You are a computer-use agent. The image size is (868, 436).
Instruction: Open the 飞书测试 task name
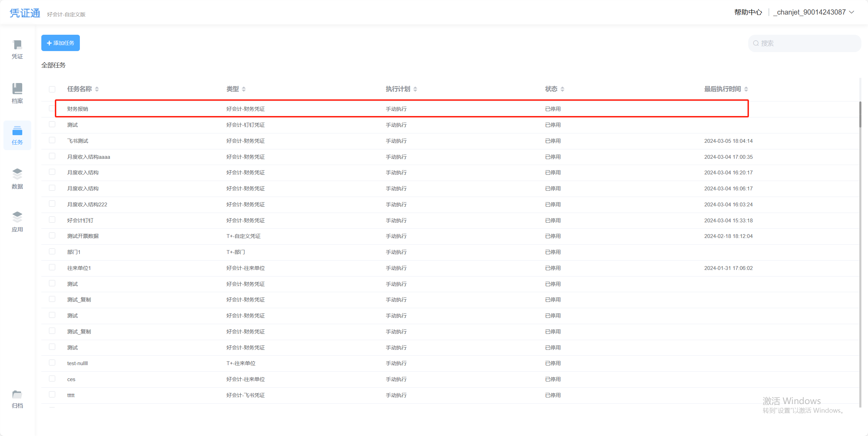coord(78,141)
